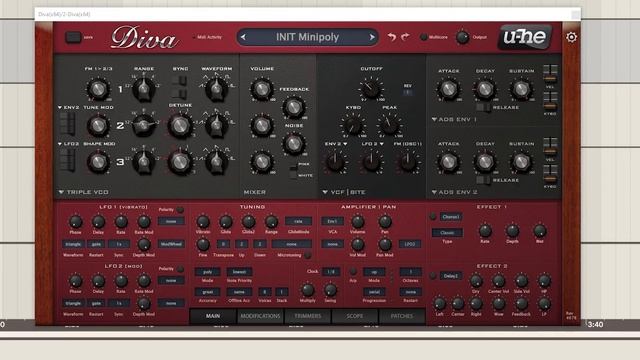
Task: Load next preset with right arrow
Action: coord(372,37)
